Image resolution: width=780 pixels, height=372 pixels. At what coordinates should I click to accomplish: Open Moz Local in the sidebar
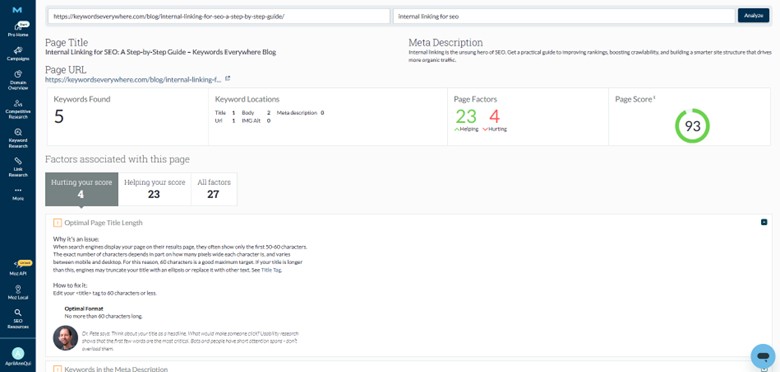click(17, 292)
